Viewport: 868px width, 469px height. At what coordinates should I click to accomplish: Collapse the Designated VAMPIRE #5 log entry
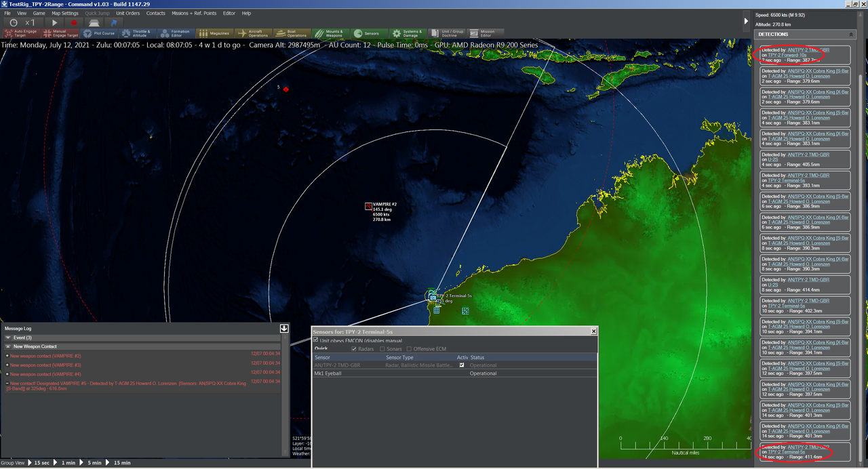[7, 384]
